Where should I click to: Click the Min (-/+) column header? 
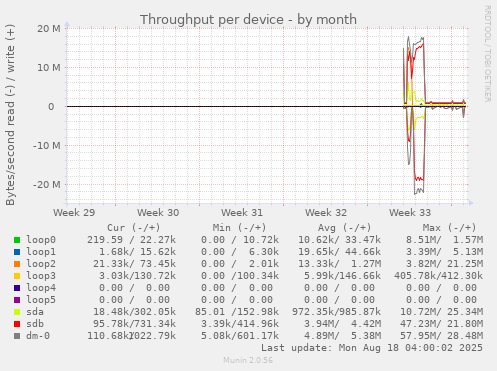click(240, 228)
